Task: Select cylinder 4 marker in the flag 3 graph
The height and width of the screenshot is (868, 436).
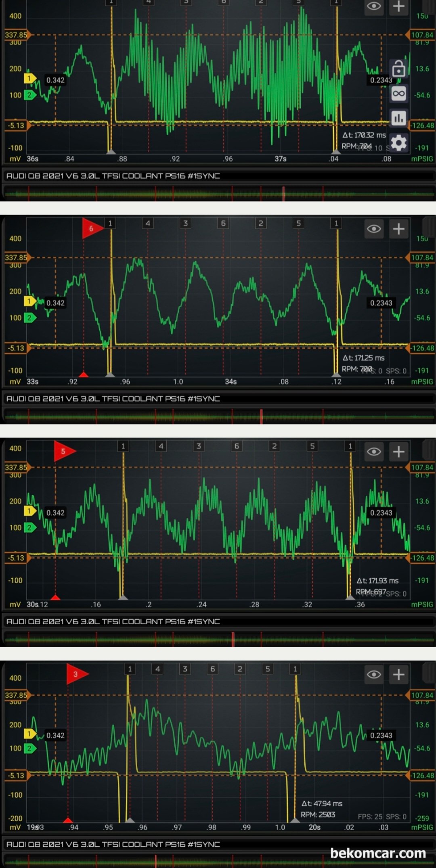Action: pos(157,669)
